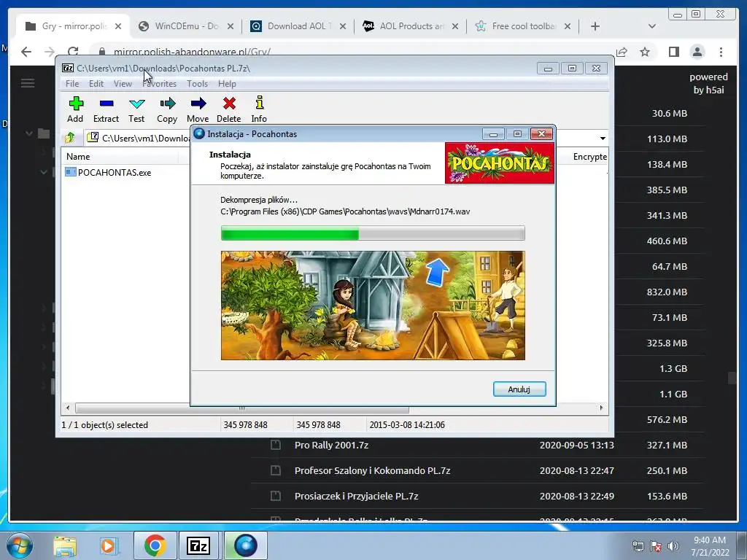Reload the page in Chrome
Screen dimensions: 747x560
(73, 52)
